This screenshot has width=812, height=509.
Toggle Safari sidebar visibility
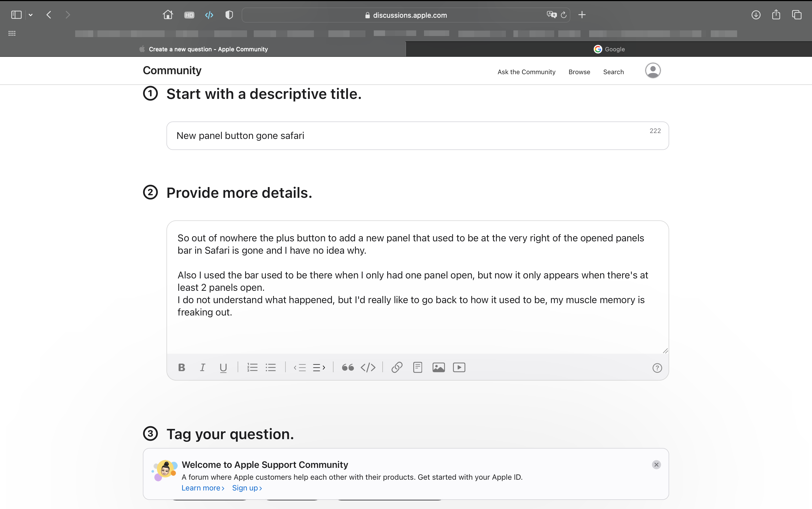tap(16, 15)
